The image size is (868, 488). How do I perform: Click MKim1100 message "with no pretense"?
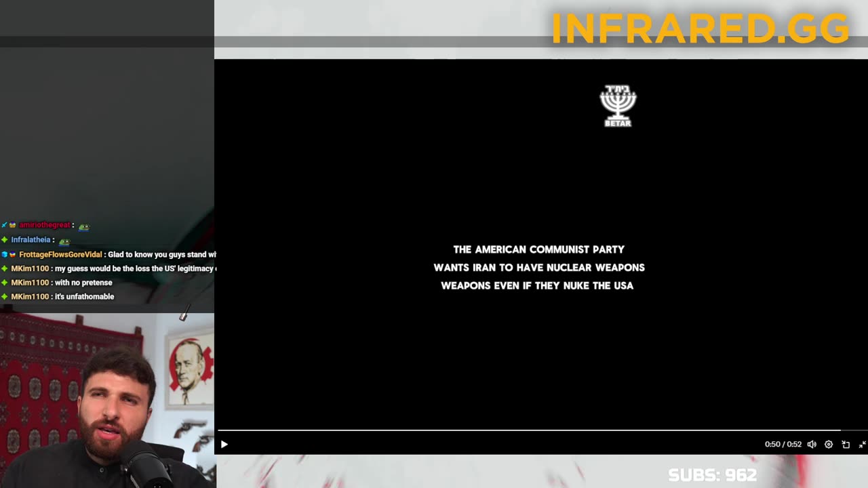coord(83,283)
